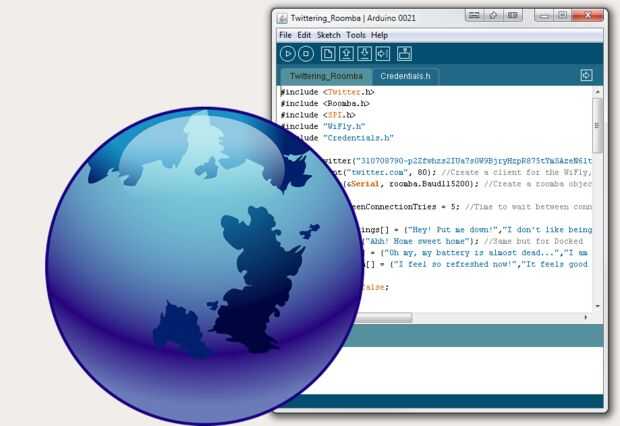The height and width of the screenshot is (426, 620).
Task: Click the "Hey! Put me down!" string
Action: point(453,230)
